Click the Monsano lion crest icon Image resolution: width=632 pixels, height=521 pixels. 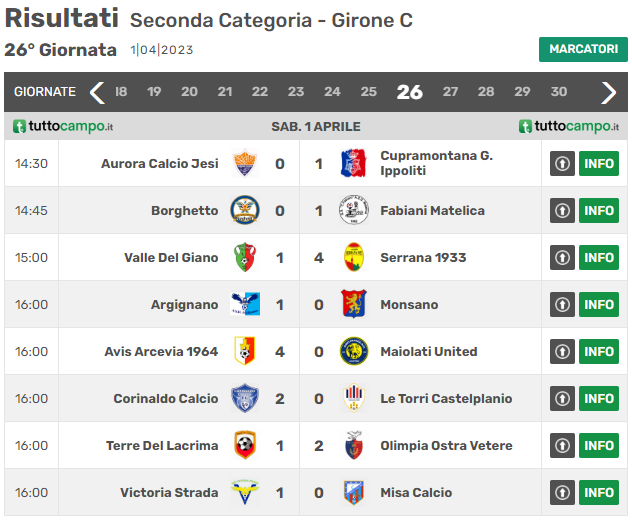[x=353, y=304]
